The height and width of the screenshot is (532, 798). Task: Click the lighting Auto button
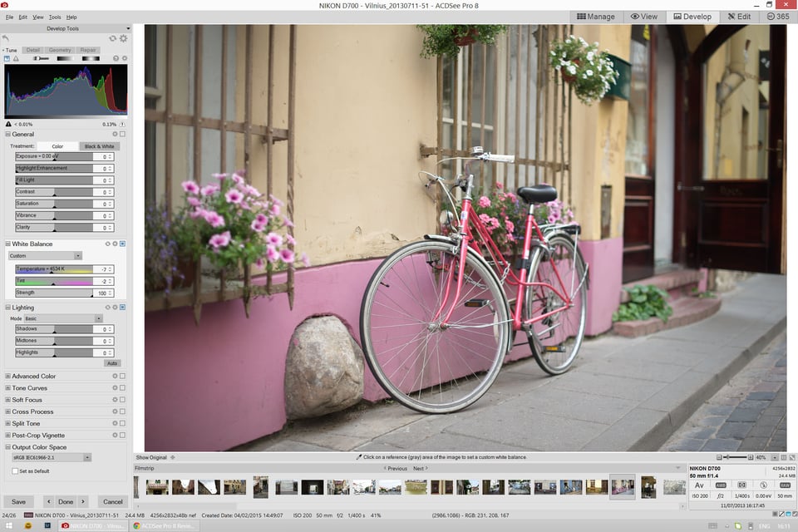coord(112,363)
